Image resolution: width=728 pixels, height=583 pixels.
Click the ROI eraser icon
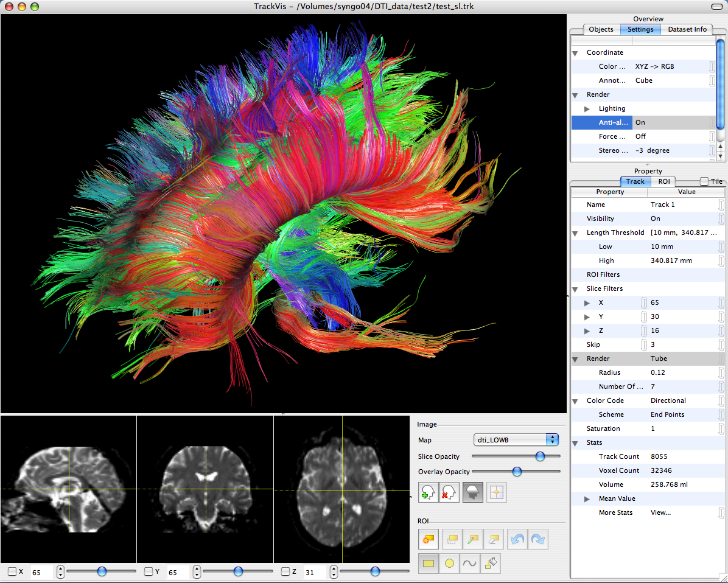pyautogui.click(x=494, y=539)
